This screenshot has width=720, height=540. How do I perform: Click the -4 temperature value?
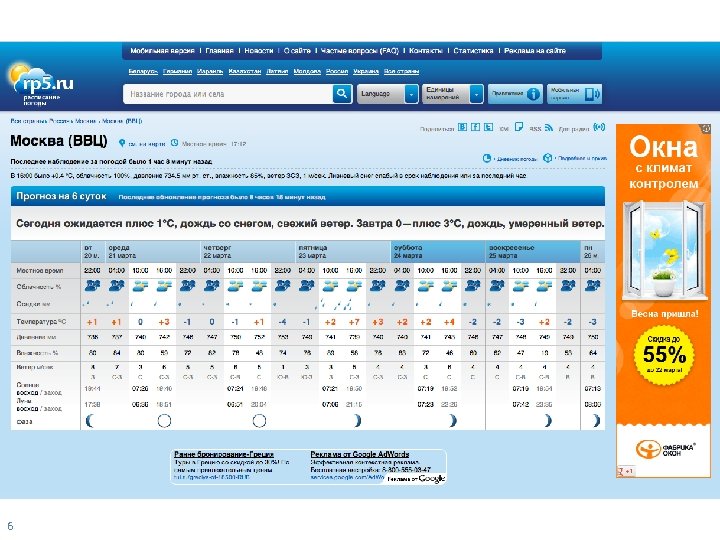[282, 322]
